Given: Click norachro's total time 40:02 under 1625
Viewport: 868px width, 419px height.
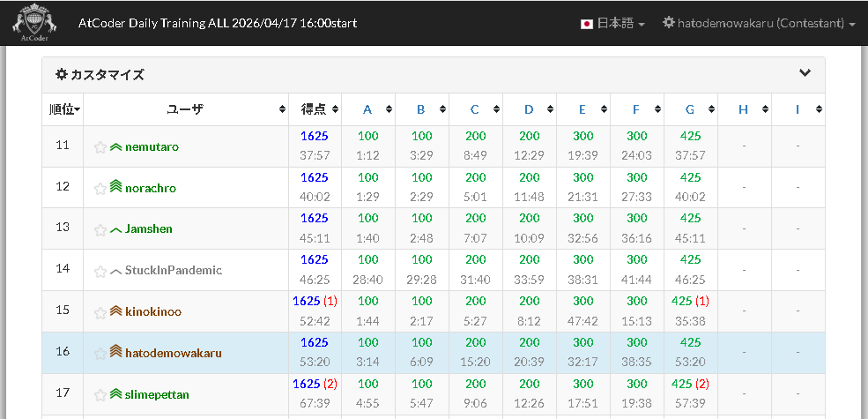Looking at the screenshot, I should 315,198.
